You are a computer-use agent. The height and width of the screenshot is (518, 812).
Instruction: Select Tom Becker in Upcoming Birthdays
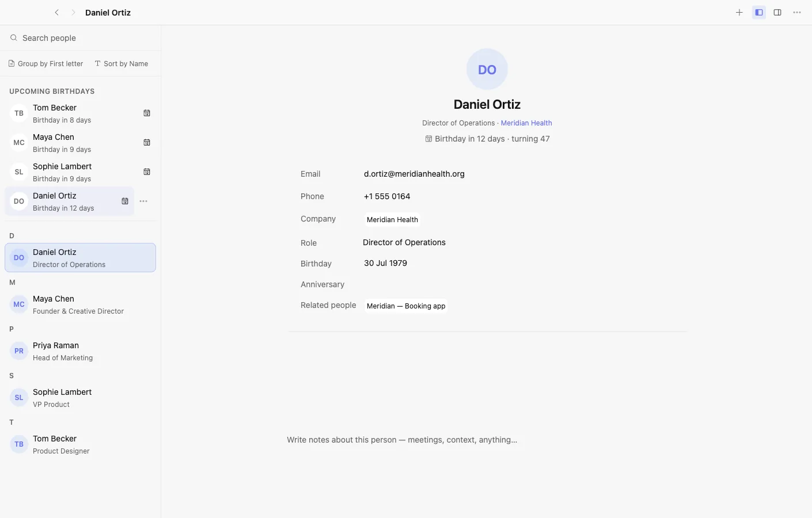(x=80, y=113)
